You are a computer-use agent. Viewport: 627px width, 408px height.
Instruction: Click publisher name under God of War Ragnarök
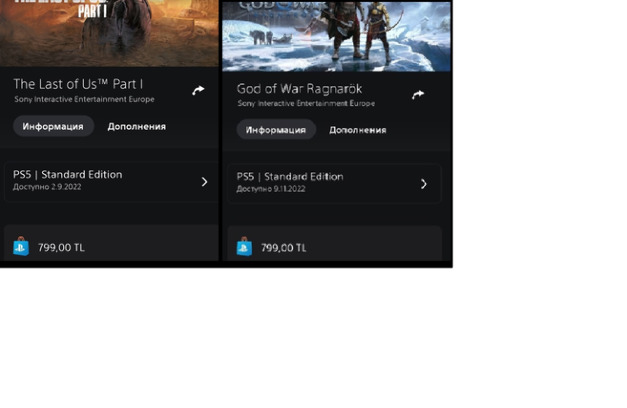point(306,103)
